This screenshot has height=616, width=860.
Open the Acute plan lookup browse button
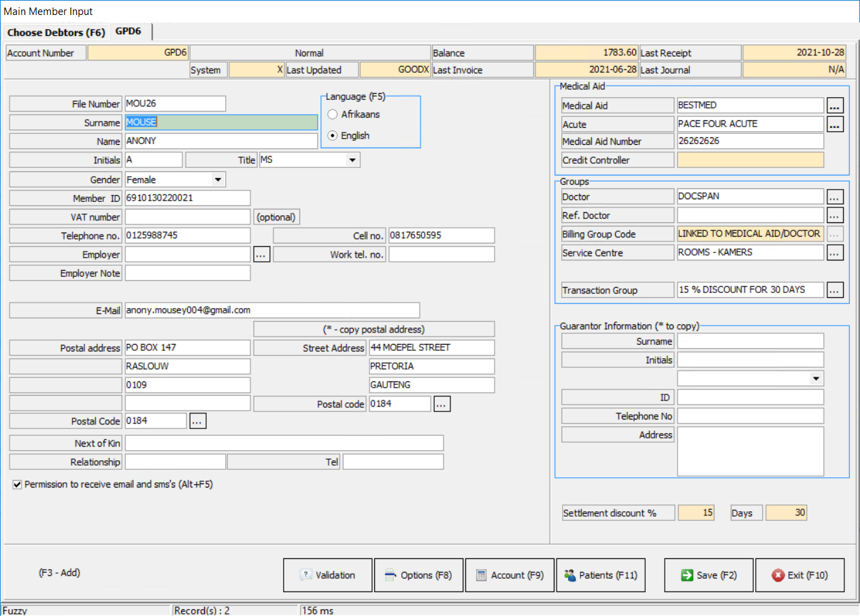835,124
